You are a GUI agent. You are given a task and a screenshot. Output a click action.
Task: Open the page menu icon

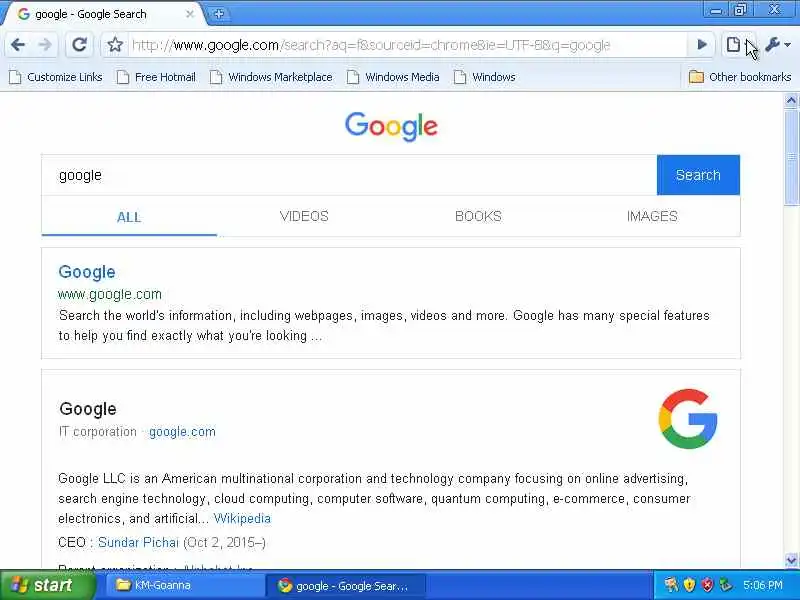pyautogui.click(x=733, y=45)
